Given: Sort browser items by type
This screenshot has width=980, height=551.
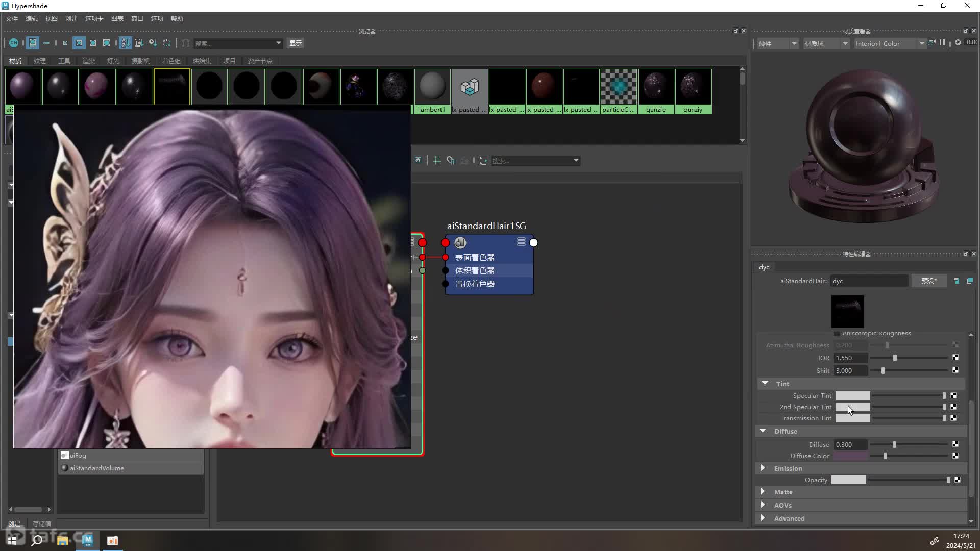Looking at the screenshot, I should (139, 43).
